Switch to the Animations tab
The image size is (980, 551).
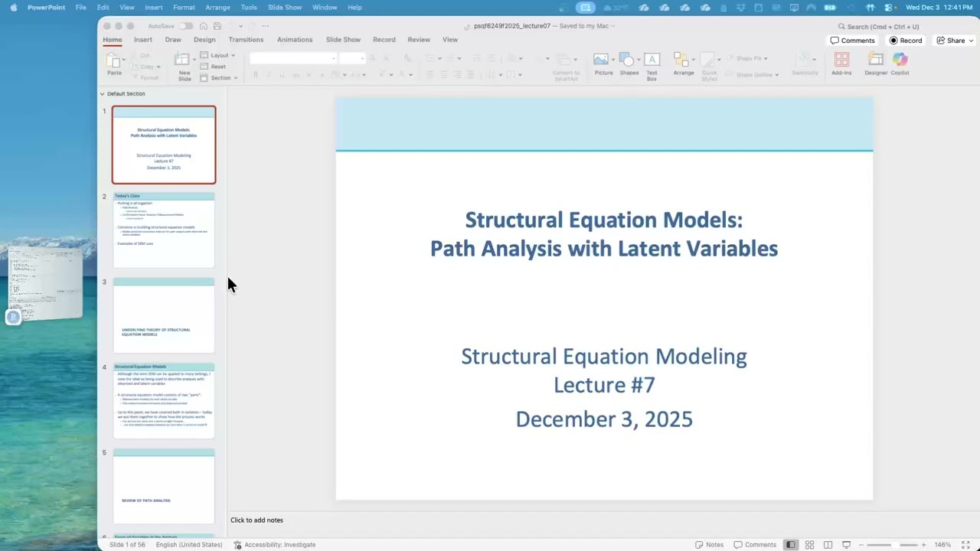click(x=295, y=40)
